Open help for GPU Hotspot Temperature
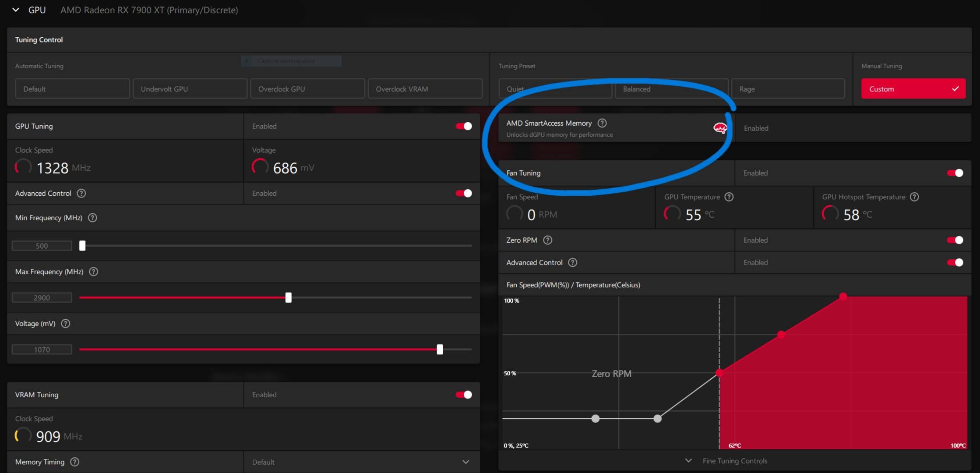Screen dimensions: 980x473 [914, 197]
